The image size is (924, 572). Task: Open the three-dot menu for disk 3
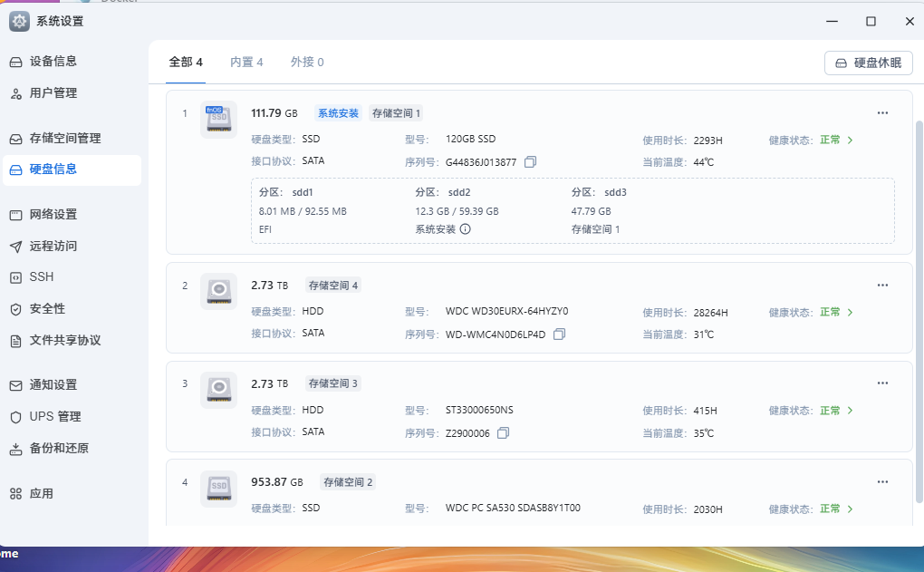(x=882, y=383)
